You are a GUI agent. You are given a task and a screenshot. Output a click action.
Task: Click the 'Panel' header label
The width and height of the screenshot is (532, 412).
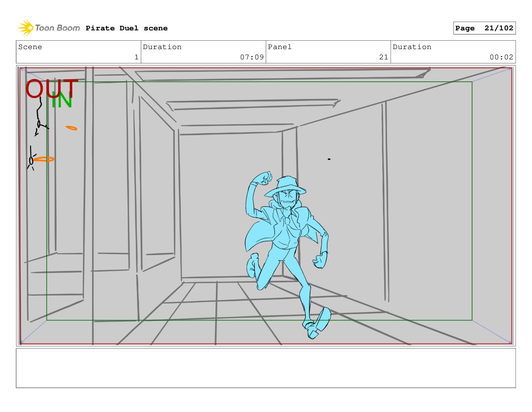coord(280,47)
